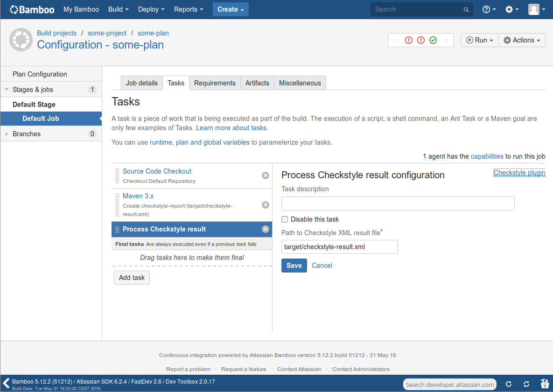Click Request a feature footer link
Viewport: 553px width, 392px height.
[x=244, y=369]
